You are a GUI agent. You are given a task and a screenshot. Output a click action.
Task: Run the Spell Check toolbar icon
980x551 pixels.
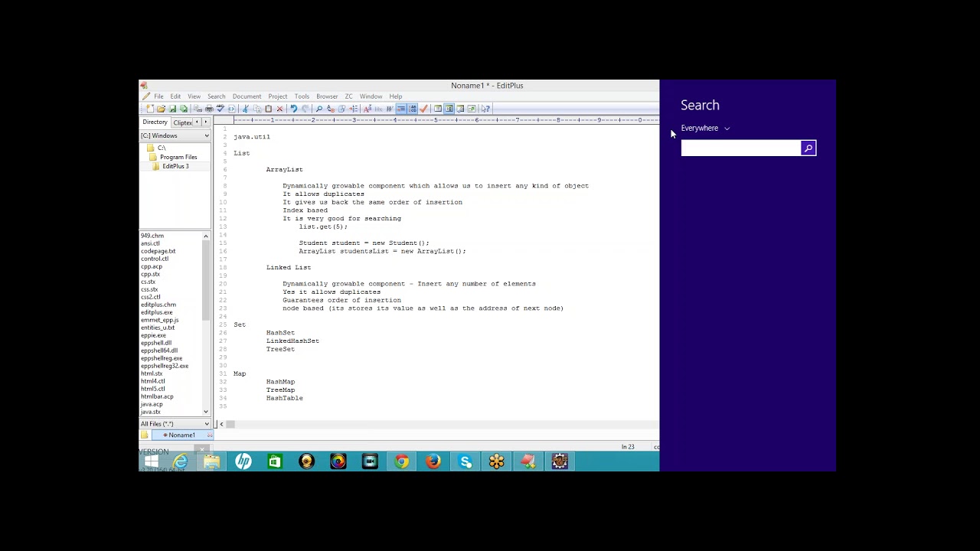click(x=220, y=109)
